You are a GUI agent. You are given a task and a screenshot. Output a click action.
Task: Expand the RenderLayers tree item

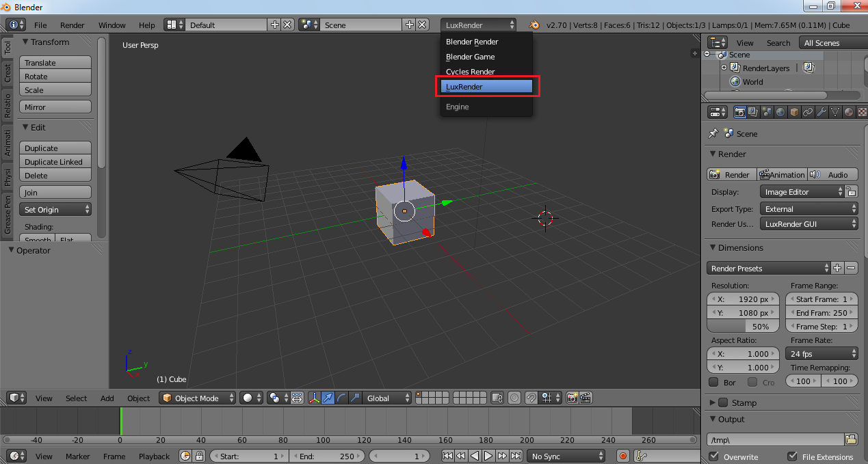tap(724, 68)
